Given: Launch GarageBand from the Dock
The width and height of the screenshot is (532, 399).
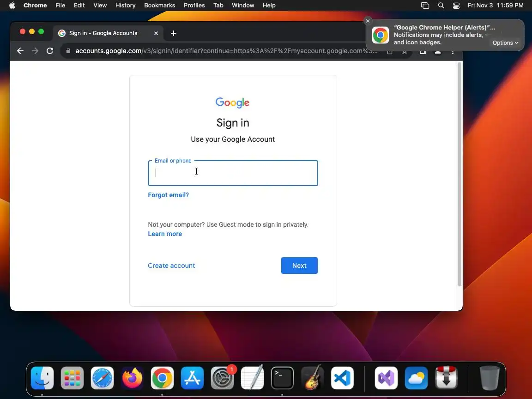Looking at the screenshot, I should (313, 378).
